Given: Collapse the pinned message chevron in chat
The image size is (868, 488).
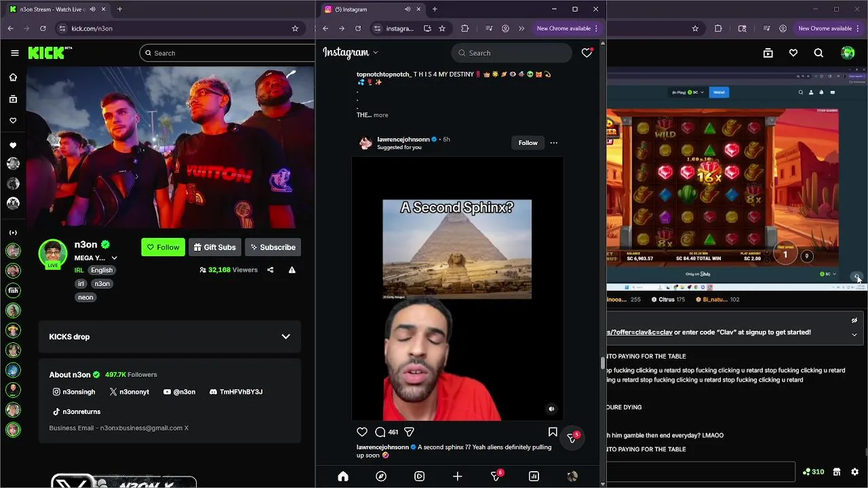Looking at the screenshot, I should 854,334.
